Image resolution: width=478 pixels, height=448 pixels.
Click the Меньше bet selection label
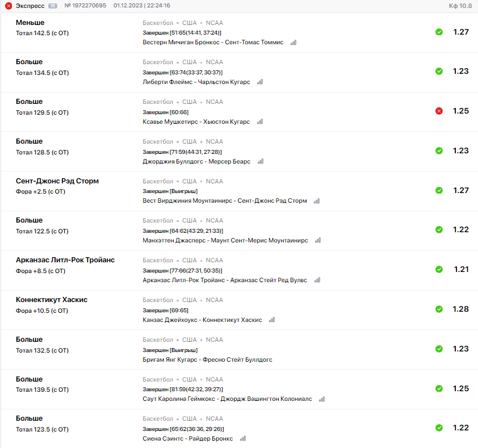(30, 23)
